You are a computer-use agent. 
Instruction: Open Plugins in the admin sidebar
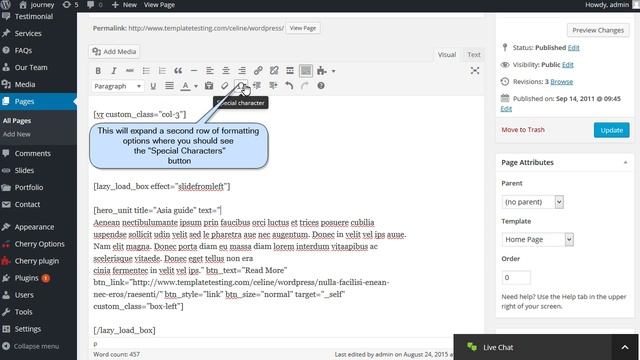(x=27, y=278)
